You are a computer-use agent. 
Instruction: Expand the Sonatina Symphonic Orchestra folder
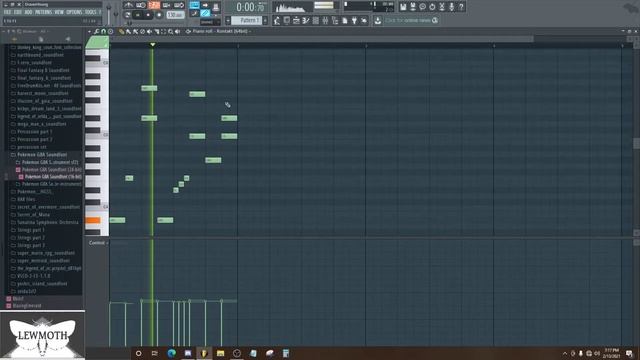coord(44,222)
